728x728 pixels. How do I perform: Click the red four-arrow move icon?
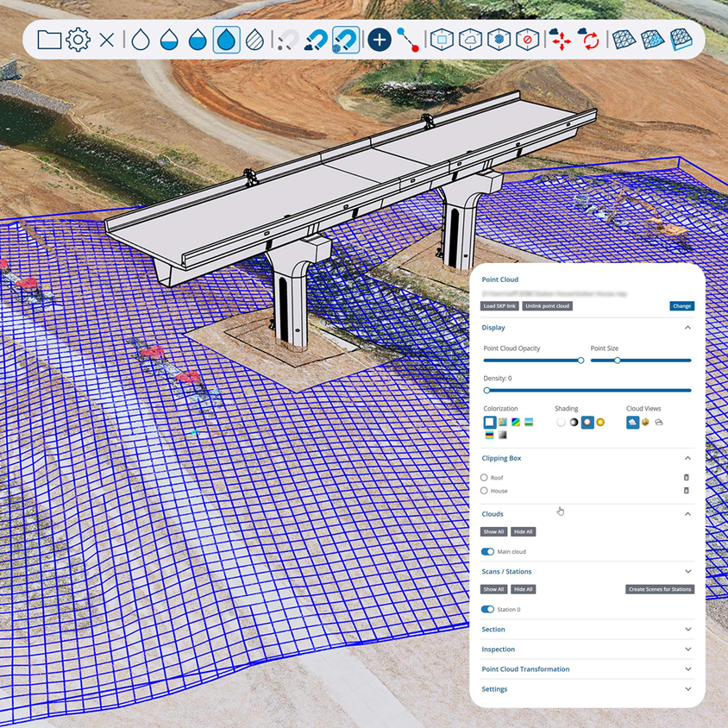(x=561, y=40)
